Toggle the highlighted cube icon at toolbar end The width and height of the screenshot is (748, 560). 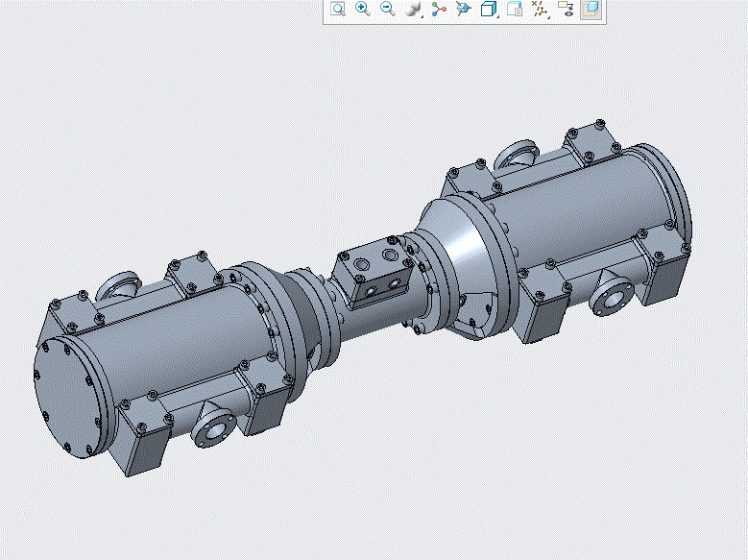pyautogui.click(x=591, y=9)
